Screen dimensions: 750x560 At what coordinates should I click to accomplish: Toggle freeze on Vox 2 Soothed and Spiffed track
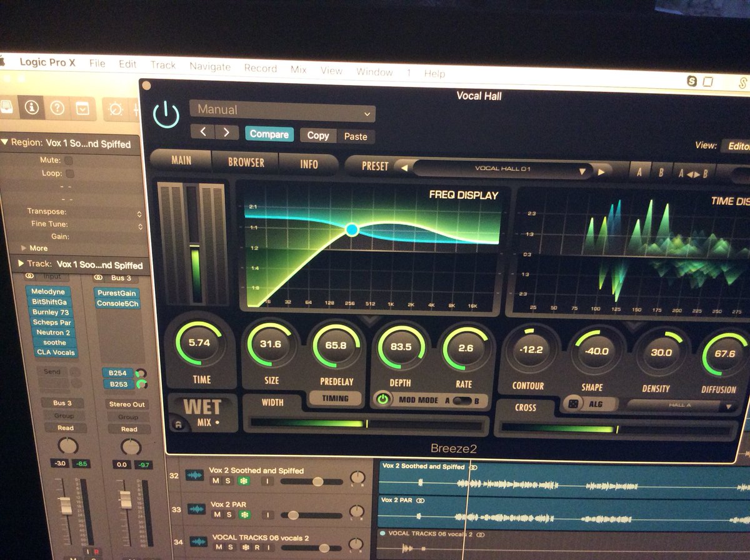242,481
